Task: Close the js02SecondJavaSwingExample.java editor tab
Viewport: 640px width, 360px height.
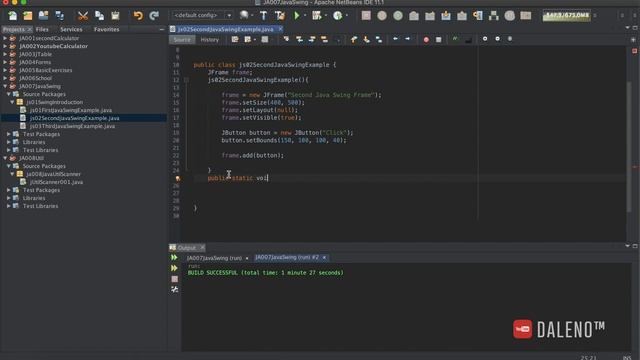Action: click(x=280, y=29)
